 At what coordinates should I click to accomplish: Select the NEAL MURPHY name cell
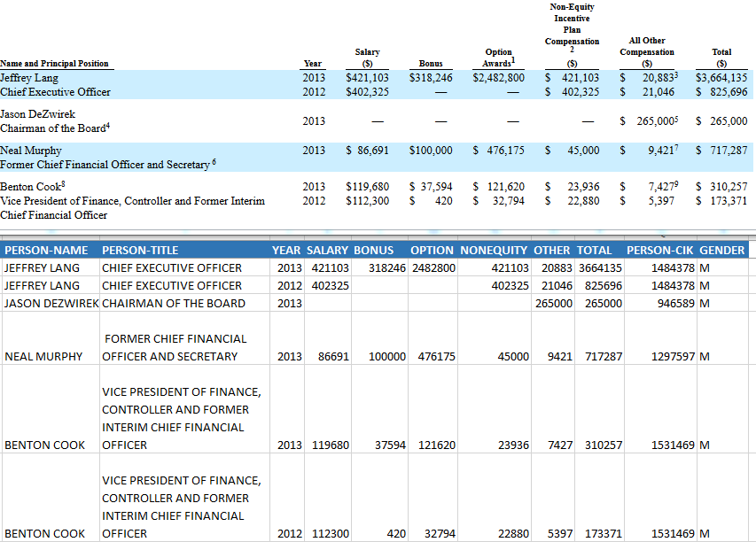click(43, 356)
